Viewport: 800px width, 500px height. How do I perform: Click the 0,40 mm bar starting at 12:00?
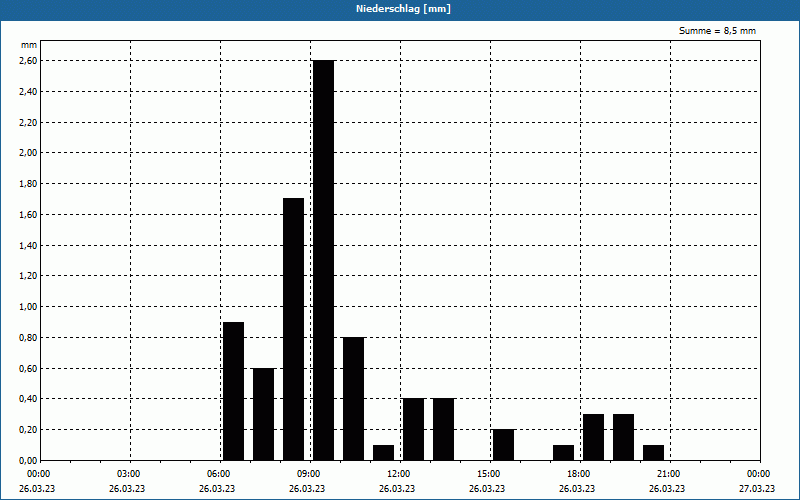[414, 429]
